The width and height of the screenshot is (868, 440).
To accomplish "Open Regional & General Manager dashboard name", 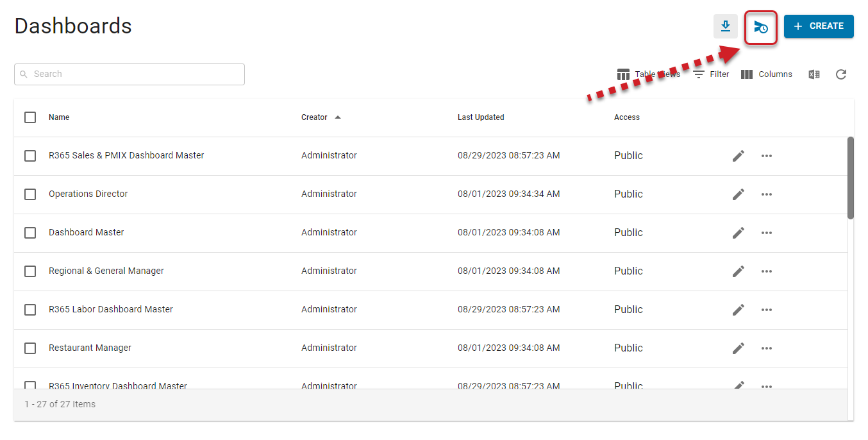I will 106,271.
